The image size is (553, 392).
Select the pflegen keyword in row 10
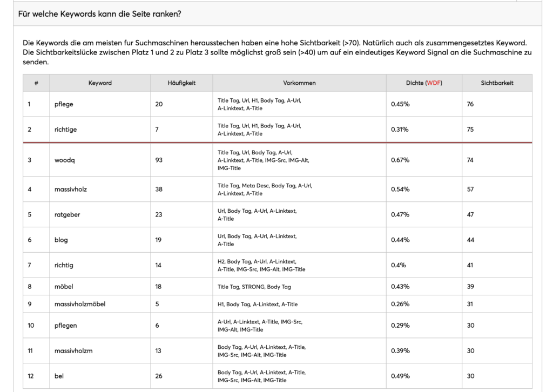pyautogui.click(x=65, y=326)
